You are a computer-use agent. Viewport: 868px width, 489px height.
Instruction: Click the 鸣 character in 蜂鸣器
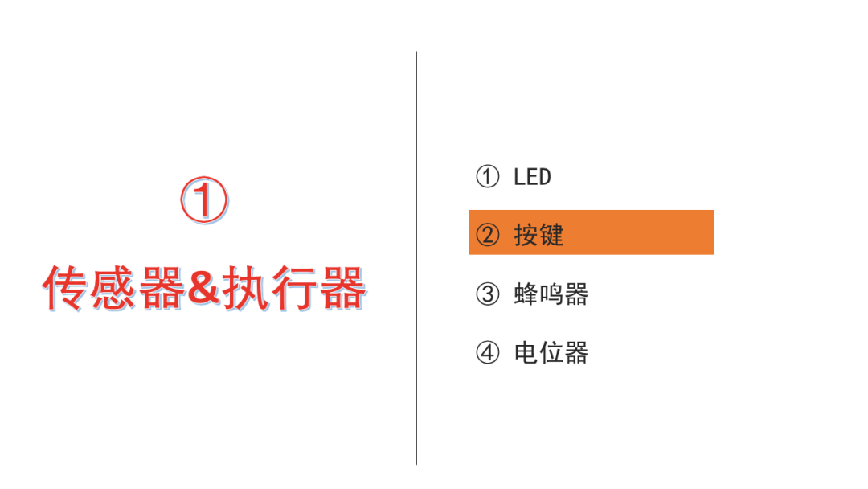point(551,294)
